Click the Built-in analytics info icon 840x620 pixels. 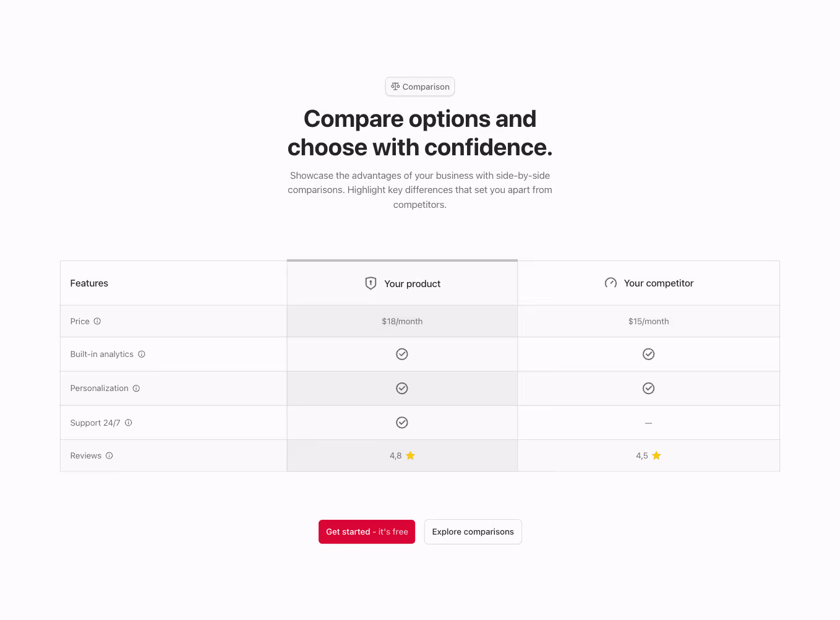(x=142, y=354)
